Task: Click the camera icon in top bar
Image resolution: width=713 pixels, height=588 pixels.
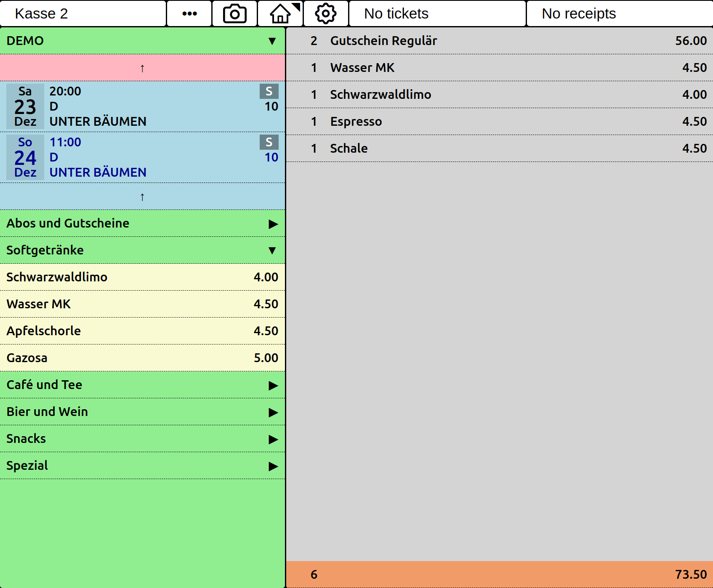Action: (x=234, y=14)
